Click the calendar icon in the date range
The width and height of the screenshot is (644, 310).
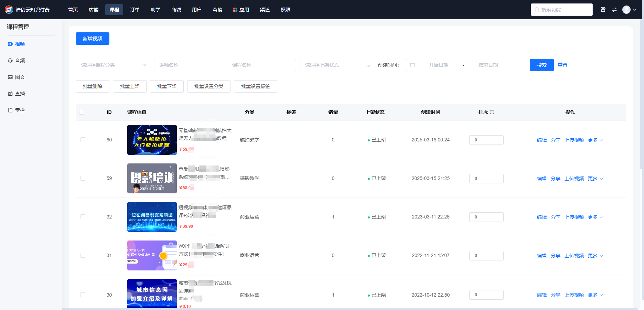[x=412, y=65]
